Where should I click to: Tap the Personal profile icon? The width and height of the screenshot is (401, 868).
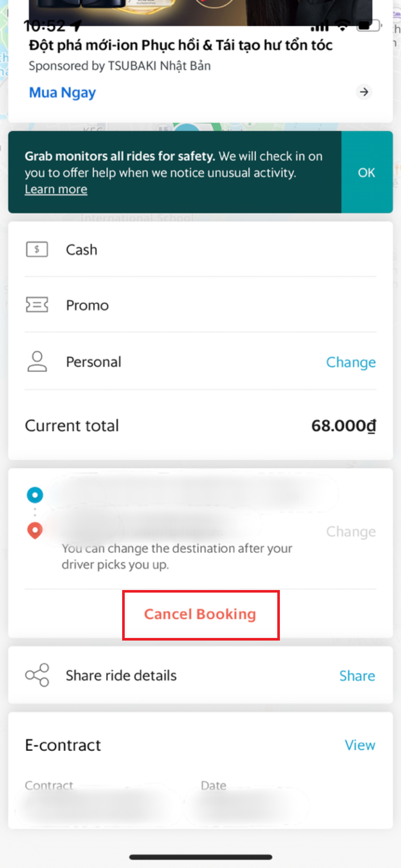pyautogui.click(x=37, y=362)
